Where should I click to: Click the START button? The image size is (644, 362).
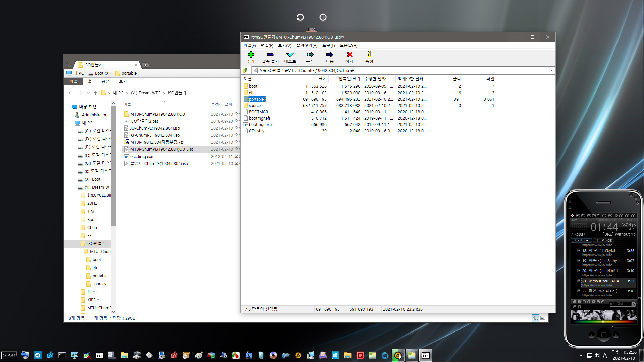tap(9, 355)
